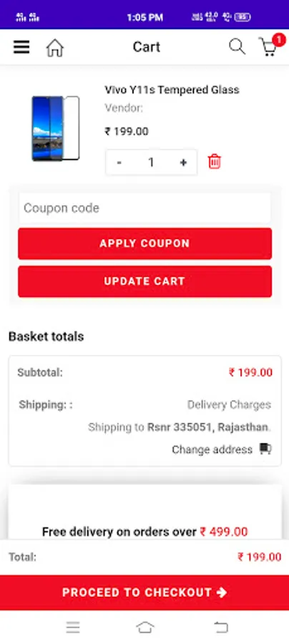The image size is (289, 644).
Task: Go to the home screen icon
Action: tap(55, 48)
